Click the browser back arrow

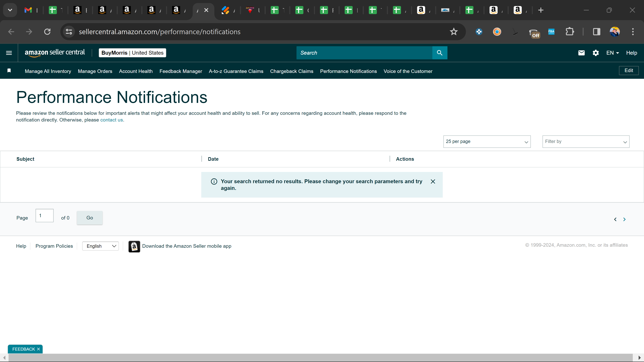[x=11, y=32]
